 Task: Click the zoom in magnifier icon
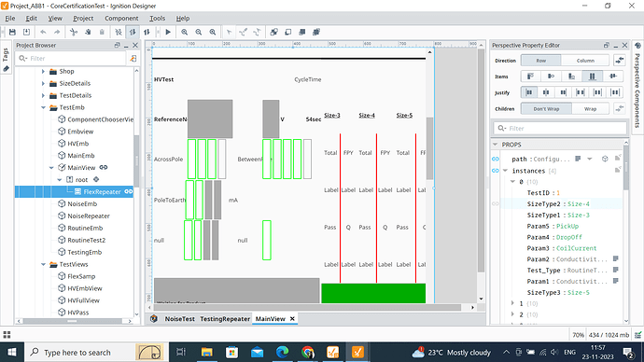[x=185, y=32]
